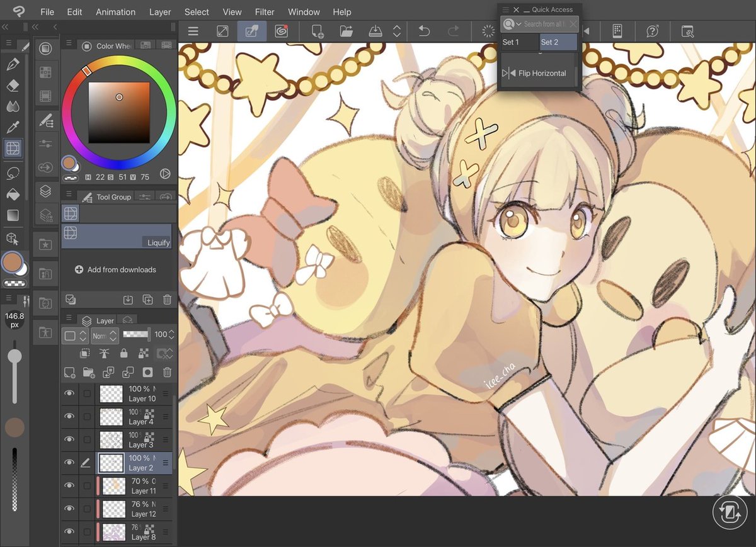The height and width of the screenshot is (547, 756).
Task: Select the Fill bucket tool
Action: click(13, 195)
